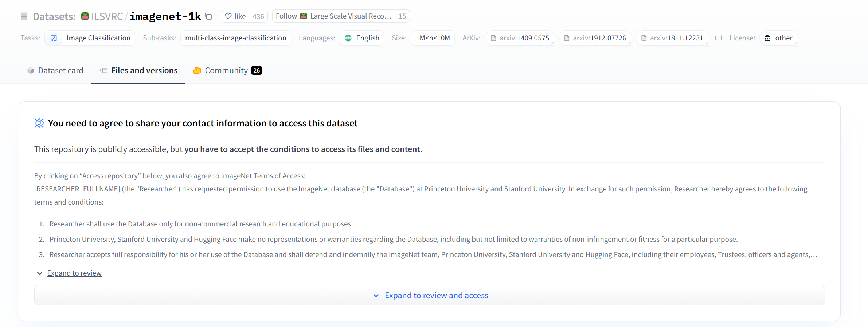Open the Community tab
The image size is (868, 327).
(227, 70)
